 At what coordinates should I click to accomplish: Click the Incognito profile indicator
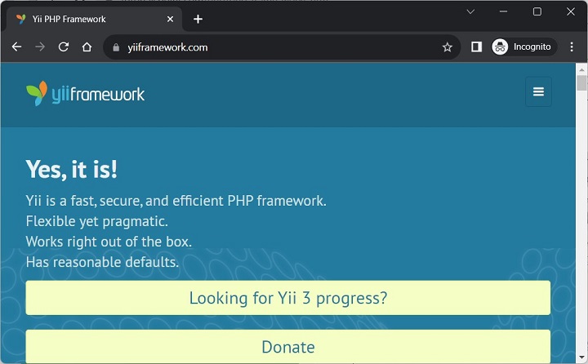point(523,47)
